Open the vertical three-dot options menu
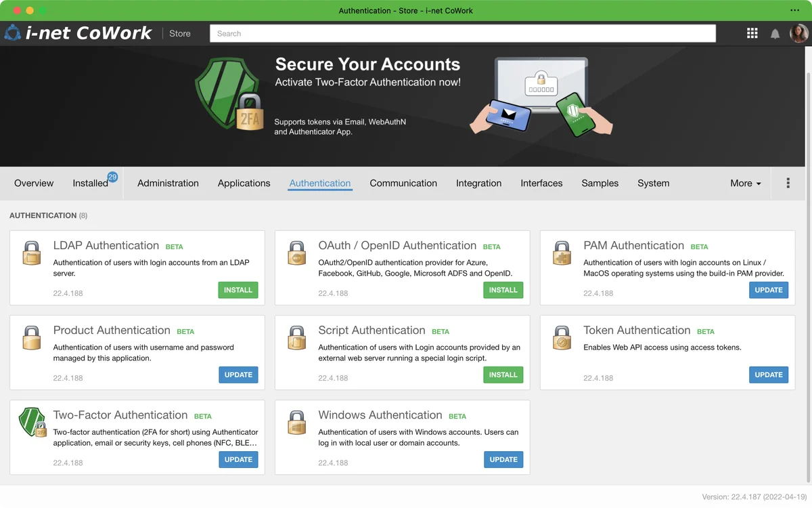The height and width of the screenshot is (508, 812). click(x=788, y=183)
